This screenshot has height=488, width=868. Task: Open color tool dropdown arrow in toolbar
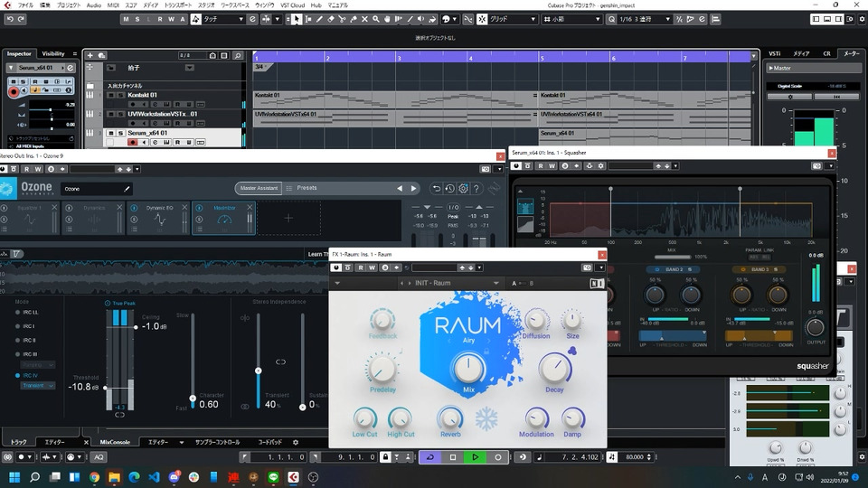tap(455, 19)
